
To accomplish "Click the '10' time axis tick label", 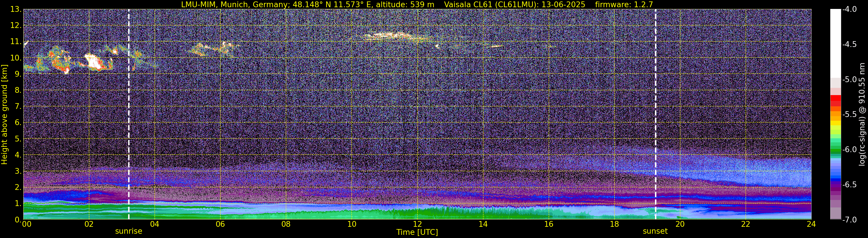I will click(x=352, y=224).
